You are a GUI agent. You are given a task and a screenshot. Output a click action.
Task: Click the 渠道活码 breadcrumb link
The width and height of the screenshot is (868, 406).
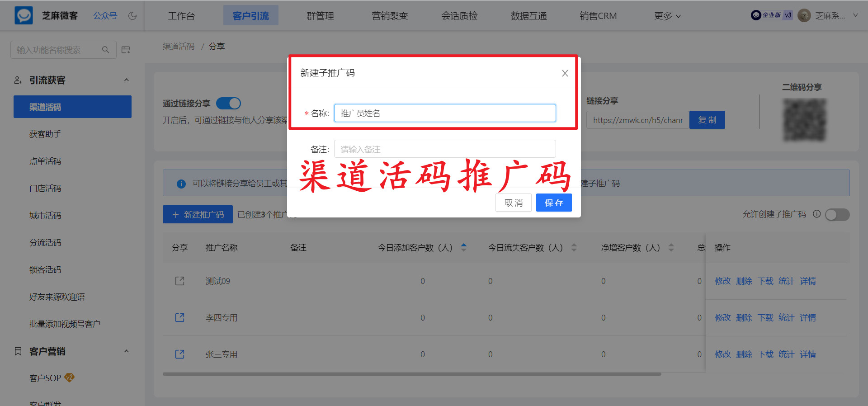179,46
